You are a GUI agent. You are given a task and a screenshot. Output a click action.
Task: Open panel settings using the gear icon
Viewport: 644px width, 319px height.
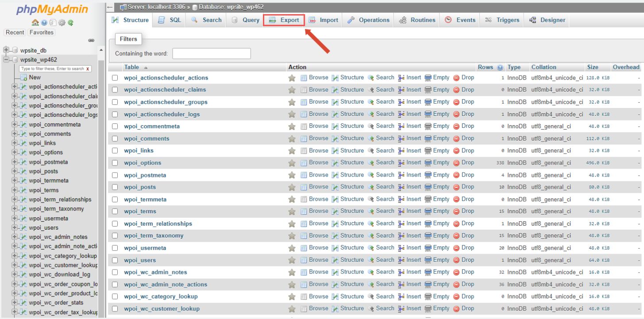coord(61,23)
